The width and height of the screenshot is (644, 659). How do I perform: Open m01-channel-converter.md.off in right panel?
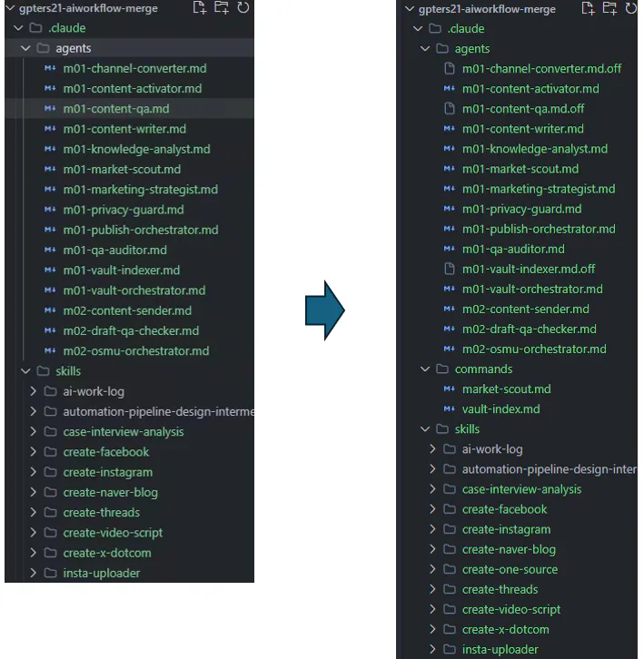tap(541, 68)
